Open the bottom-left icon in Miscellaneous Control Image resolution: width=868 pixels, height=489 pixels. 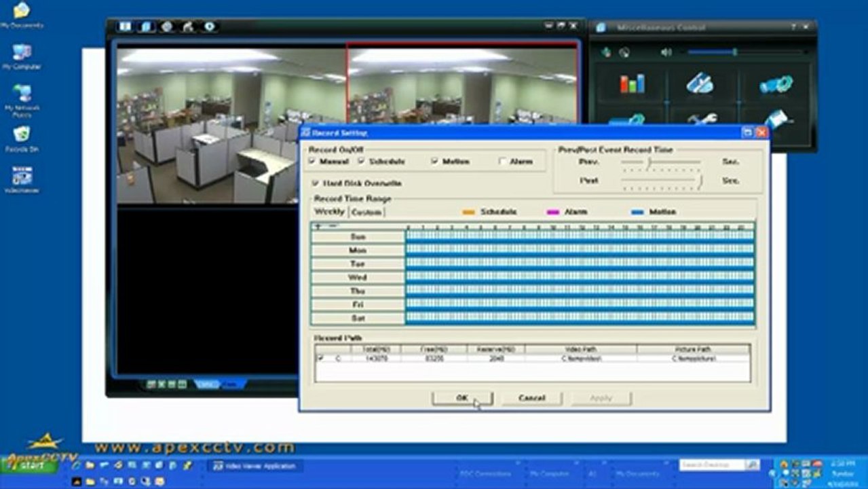pos(628,120)
